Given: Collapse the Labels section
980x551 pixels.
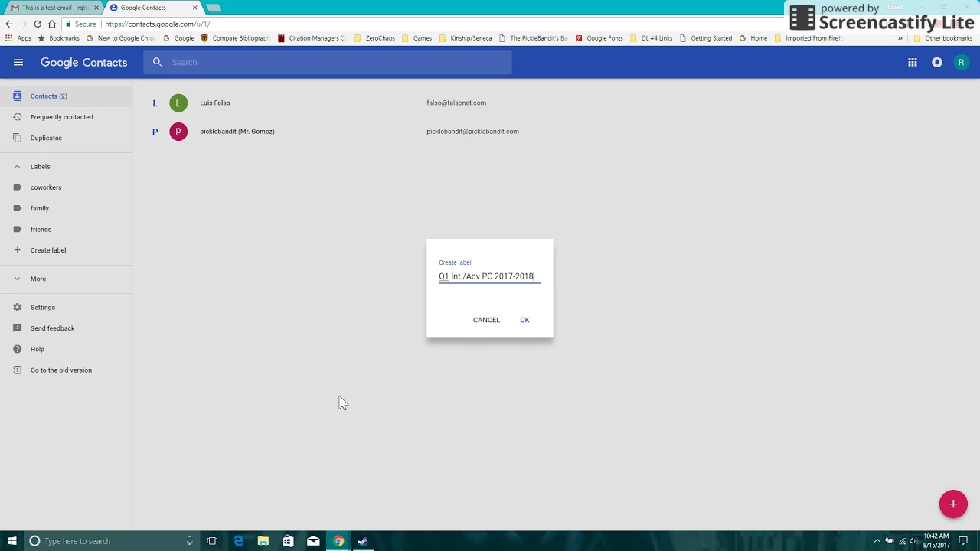Looking at the screenshot, I should [17, 167].
